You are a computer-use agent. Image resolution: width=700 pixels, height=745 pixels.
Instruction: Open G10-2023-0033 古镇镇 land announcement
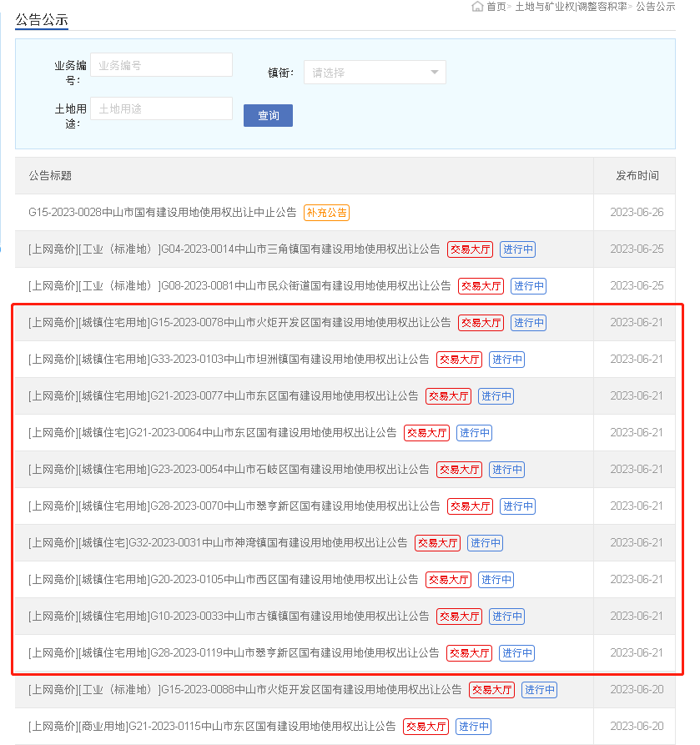coord(229,617)
